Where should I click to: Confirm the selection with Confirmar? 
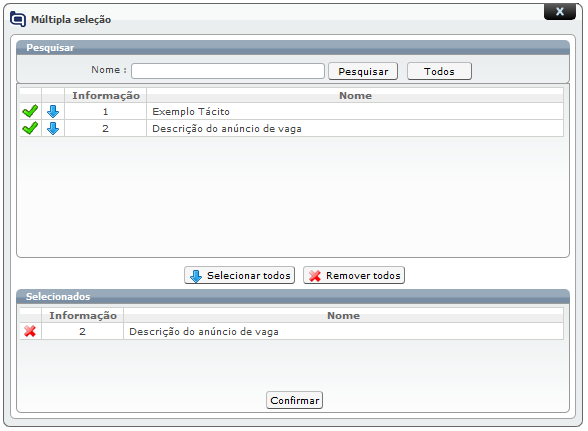tap(294, 400)
